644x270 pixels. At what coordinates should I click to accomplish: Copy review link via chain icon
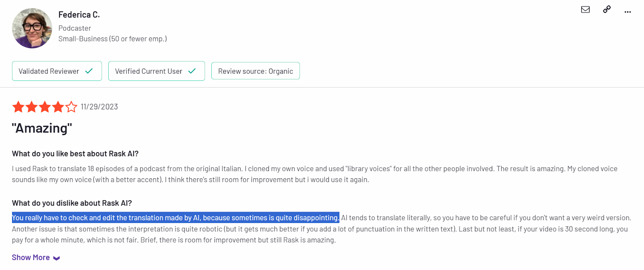607,9
